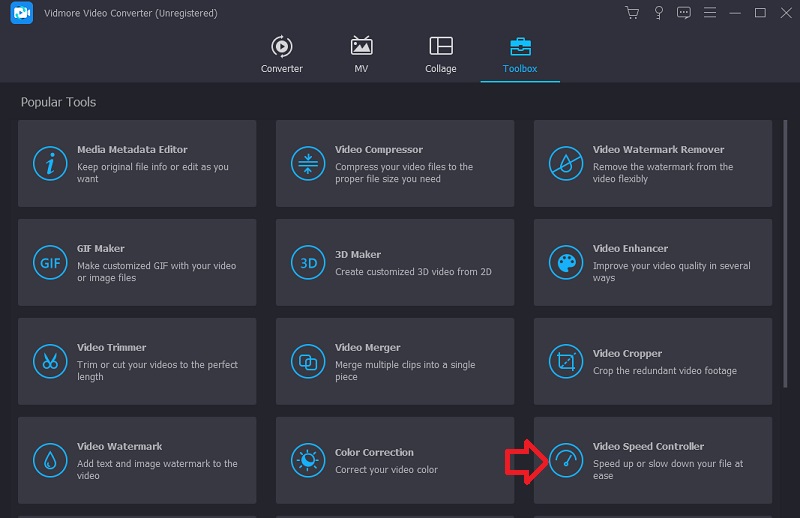This screenshot has height=518, width=800.
Task: Open the Video Speed Controller gauge icon
Action: click(x=566, y=460)
